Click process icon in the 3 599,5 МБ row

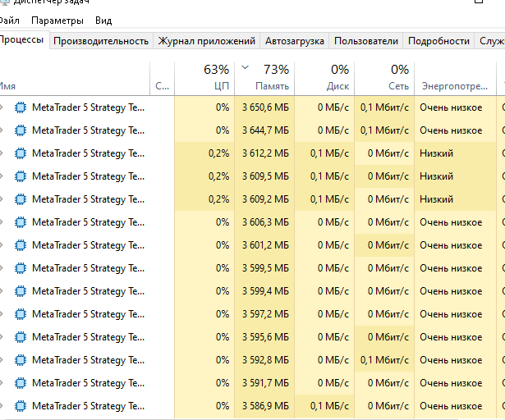[21, 268]
